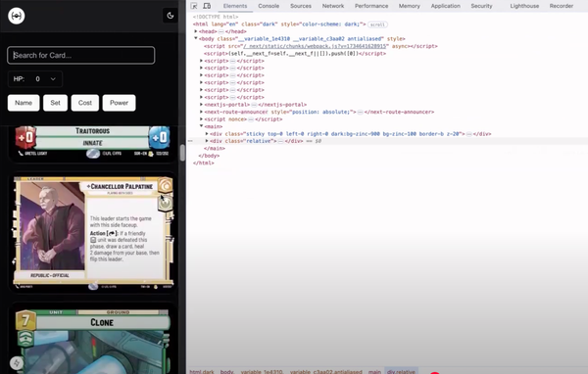The height and width of the screenshot is (374, 588).
Task: Click the scroll badge on html element
Action: coord(377,24)
